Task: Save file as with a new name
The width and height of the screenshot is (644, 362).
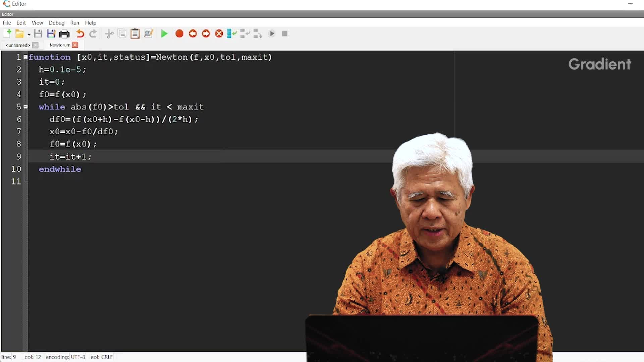Action: click(x=51, y=34)
